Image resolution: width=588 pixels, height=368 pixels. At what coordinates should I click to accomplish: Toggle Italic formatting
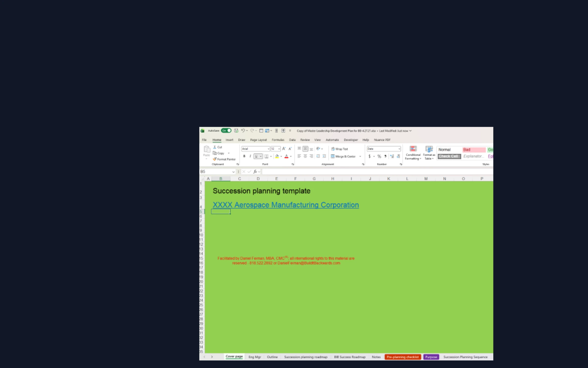click(250, 156)
